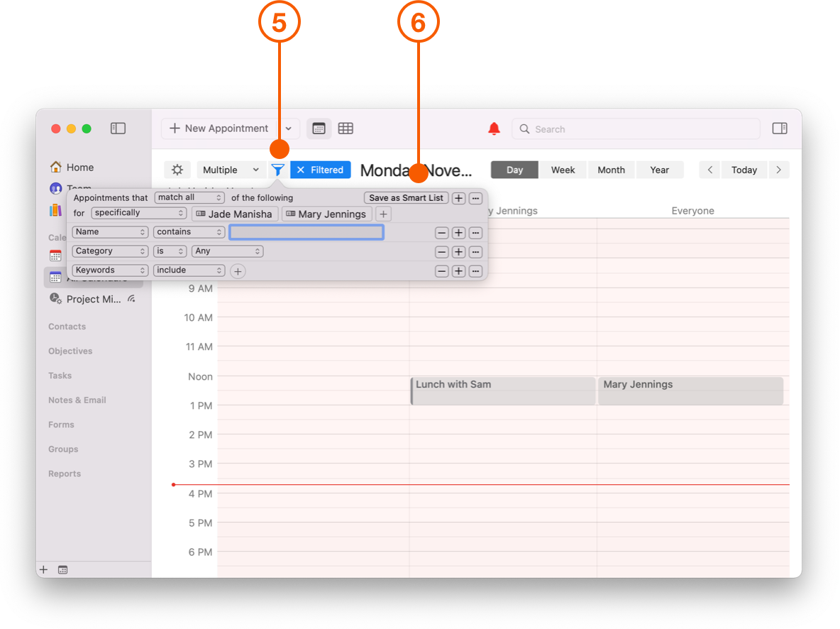Expand the New Appointment dropdown arrow
The image size is (840, 629).
pyautogui.click(x=288, y=128)
